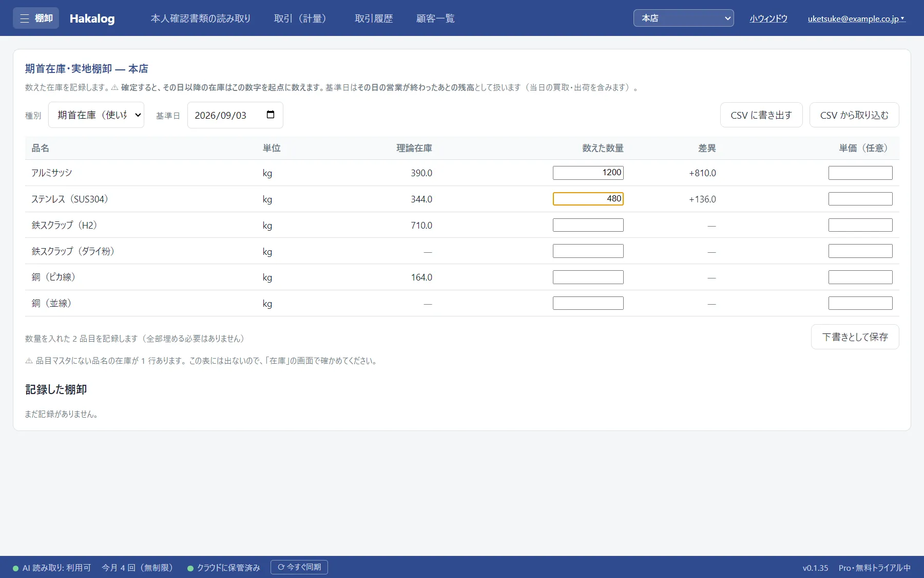Select the 鉄スクラップ（H2） item name
This screenshot has height=578, width=924.
click(x=66, y=225)
